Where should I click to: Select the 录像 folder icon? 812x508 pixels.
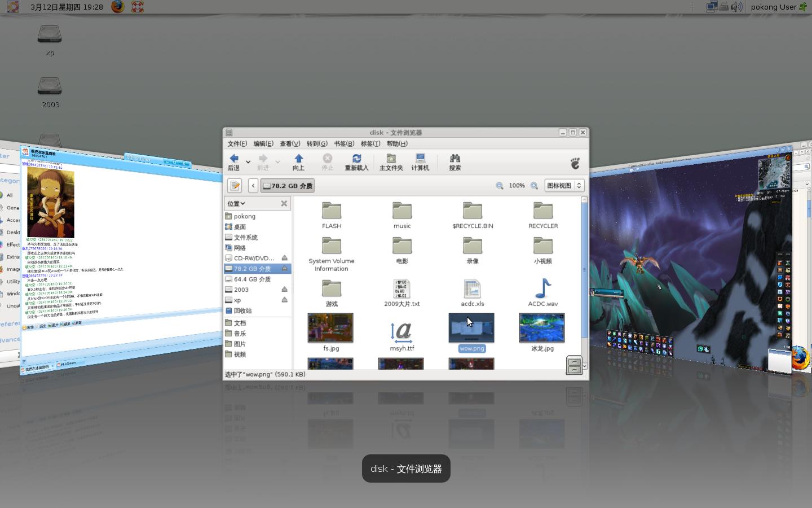click(473, 246)
